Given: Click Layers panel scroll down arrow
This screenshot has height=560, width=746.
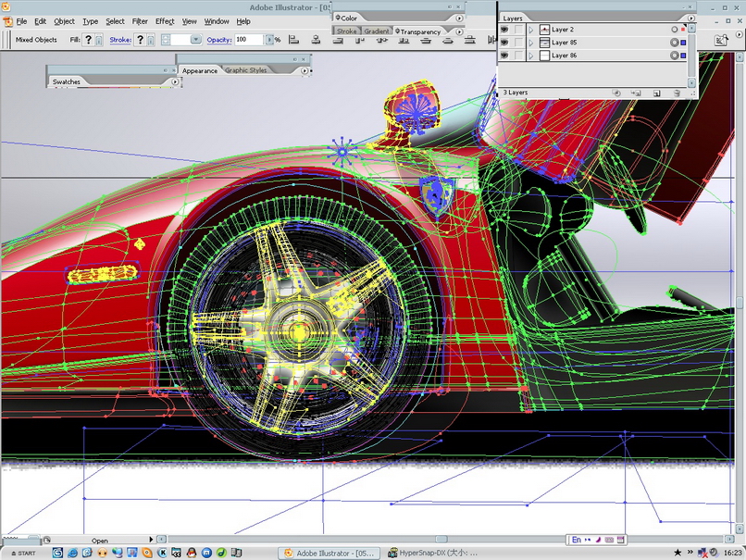Looking at the screenshot, I should (x=691, y=82).
